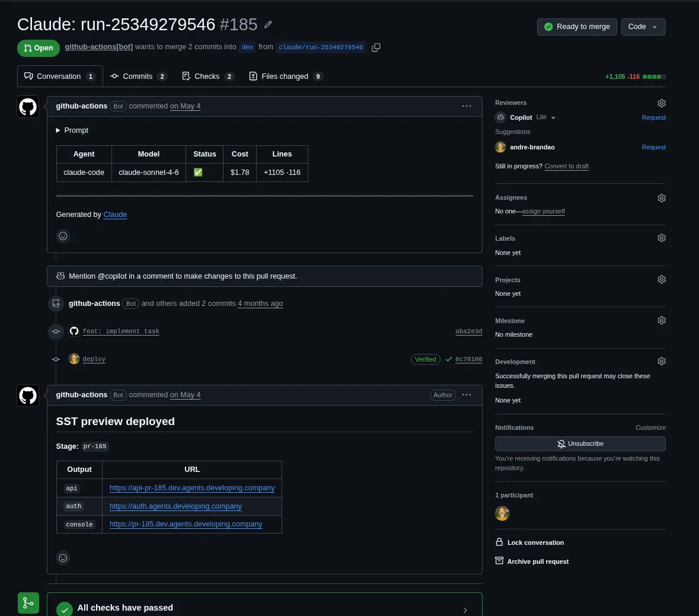Switch to Commits tab
This screenshot has height=616, width=699.
pyautogui.click(x=138, y=76)
